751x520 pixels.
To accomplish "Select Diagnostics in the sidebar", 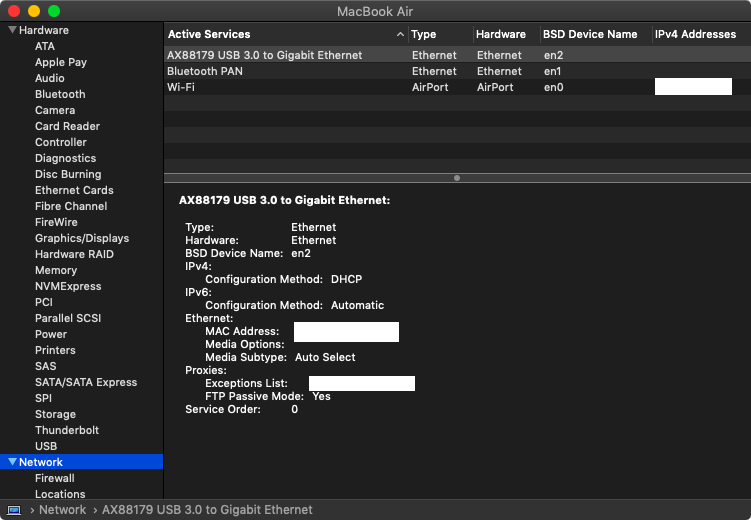I will click(65, 158).
